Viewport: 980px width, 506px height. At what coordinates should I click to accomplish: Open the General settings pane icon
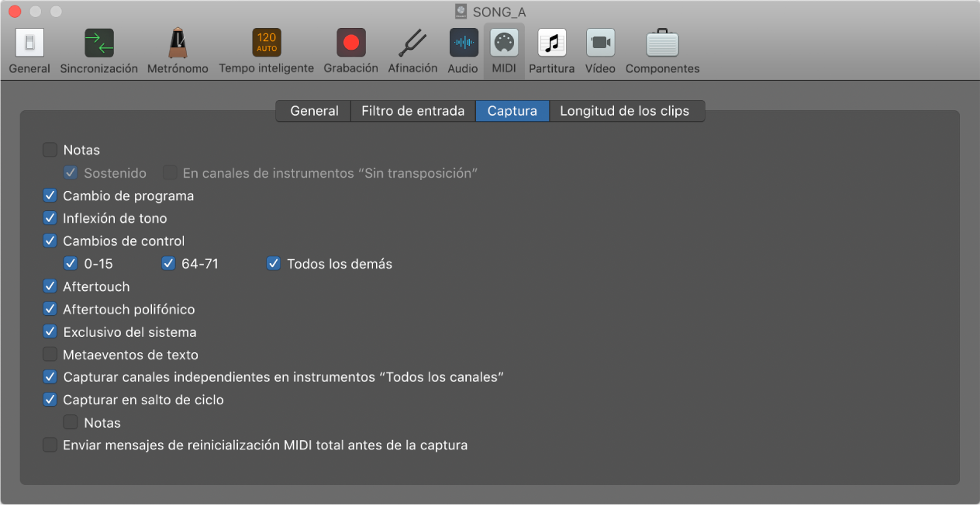(x=29, y=43)
